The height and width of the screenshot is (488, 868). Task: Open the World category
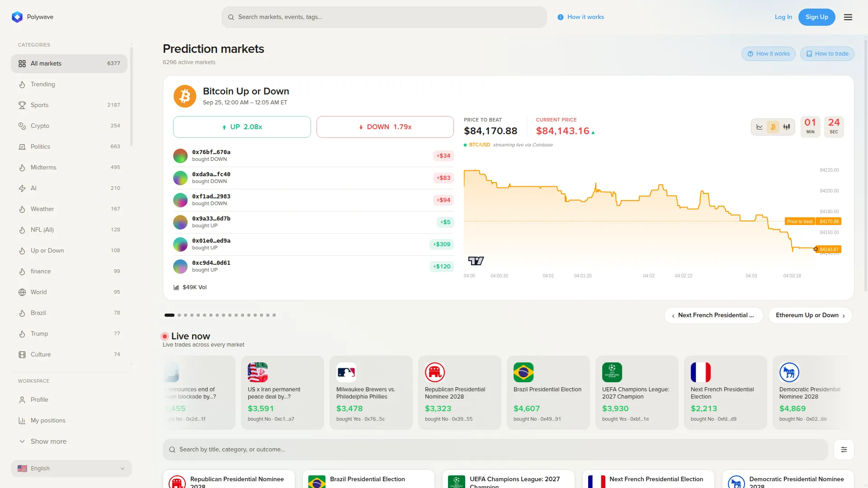point(69,292)
